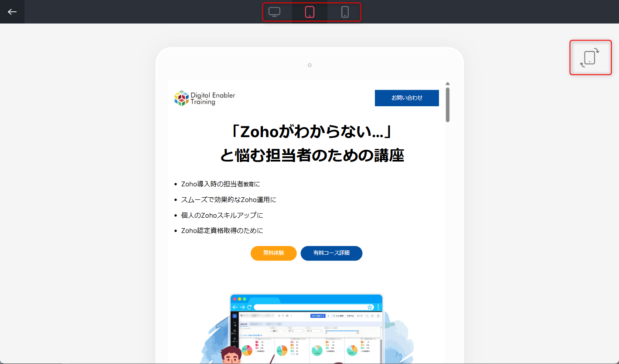The height and width of the screenshot is (364, 619).
Task: Click the three-dot menu in the illustrated browser
Action: 378,307
